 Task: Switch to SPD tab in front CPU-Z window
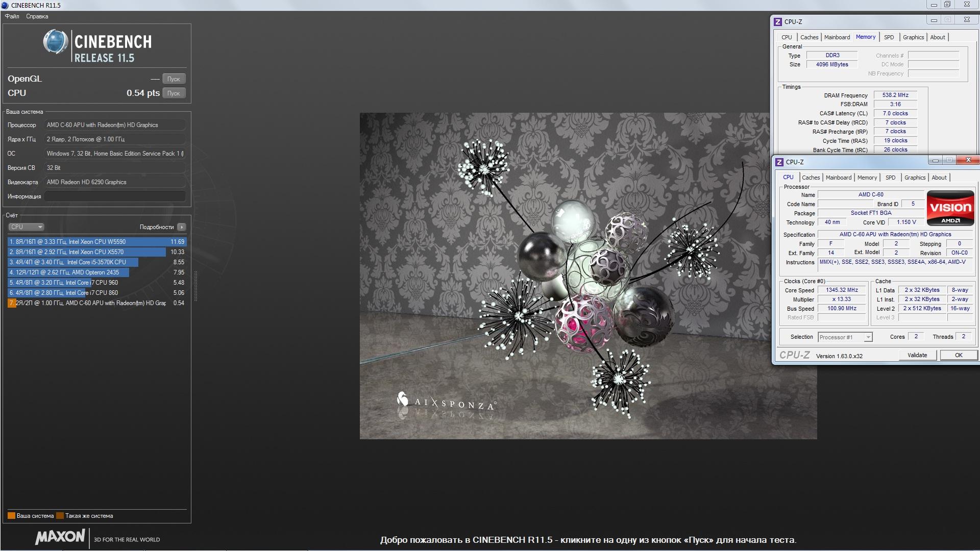pyautogui.click(x=891, y=178)
